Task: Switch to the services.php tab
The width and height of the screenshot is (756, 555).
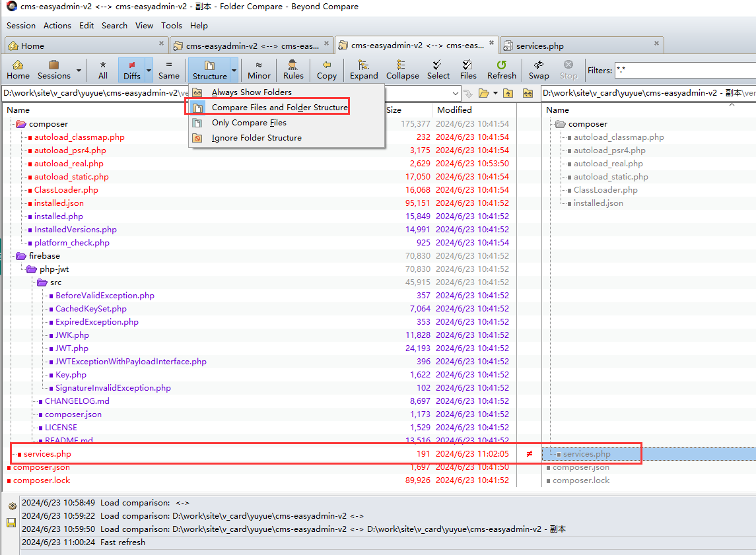Action: [x=539, y=46]
